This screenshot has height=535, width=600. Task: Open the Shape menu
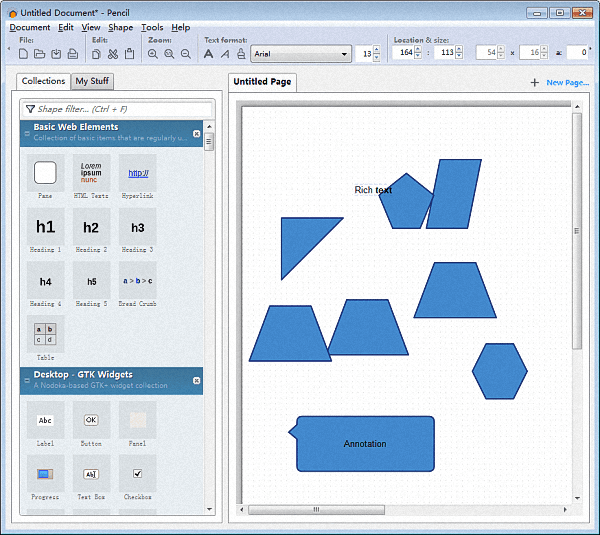tap(121, 28)
